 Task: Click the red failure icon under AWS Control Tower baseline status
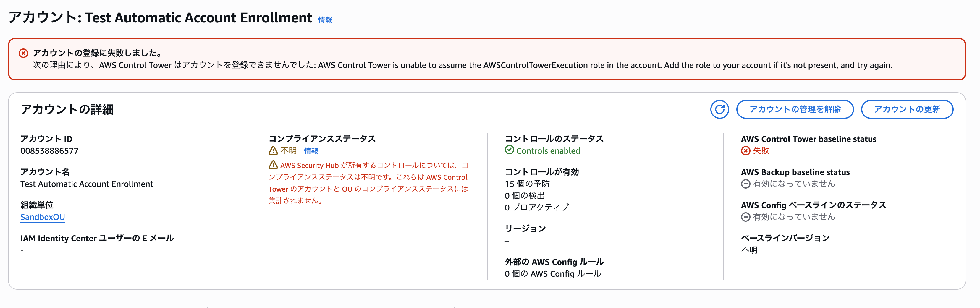747,150
